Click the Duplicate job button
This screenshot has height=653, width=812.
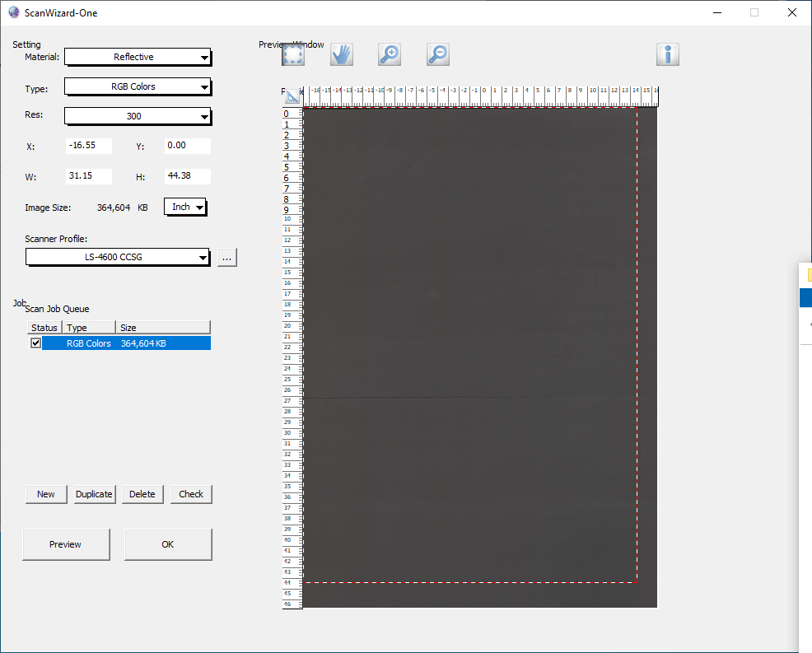94,494
